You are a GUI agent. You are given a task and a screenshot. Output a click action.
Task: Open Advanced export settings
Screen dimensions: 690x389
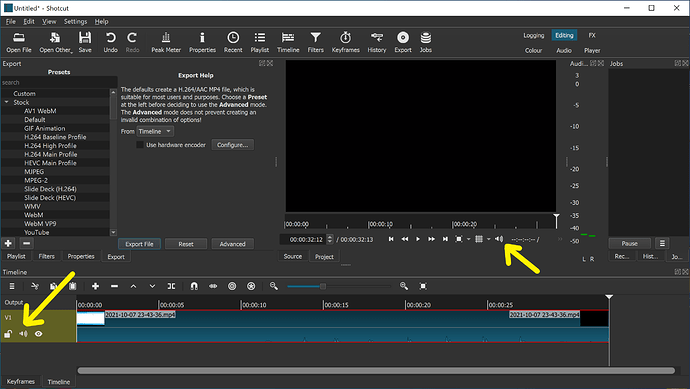pyautogui.click(x=232, y=244)
